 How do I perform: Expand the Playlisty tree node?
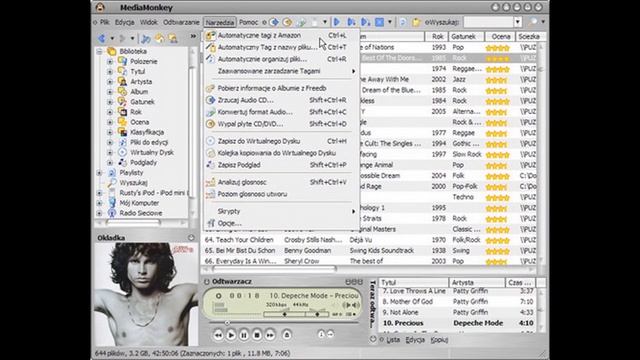tap(99, 173)
